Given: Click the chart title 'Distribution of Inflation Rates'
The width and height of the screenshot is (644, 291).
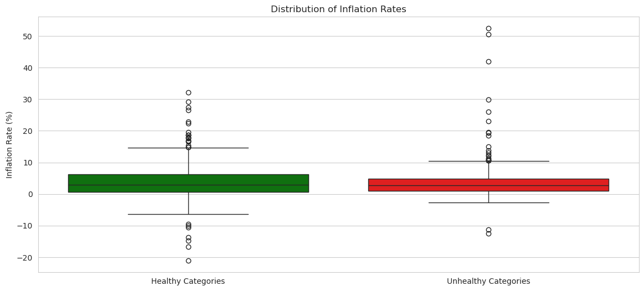Looking at the screenshot, I should point(338,9).
